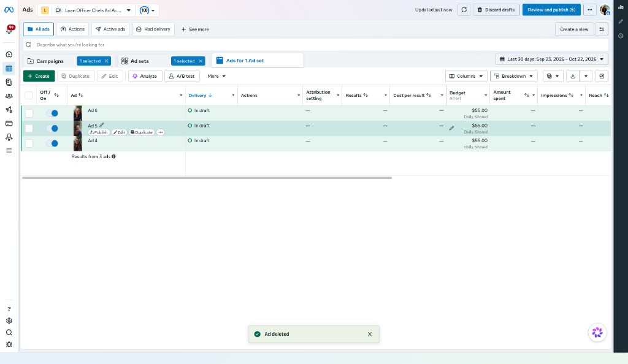Open the share report icon button
The height and width of the screenshot is (364, 628).
(x=602, y=76)
